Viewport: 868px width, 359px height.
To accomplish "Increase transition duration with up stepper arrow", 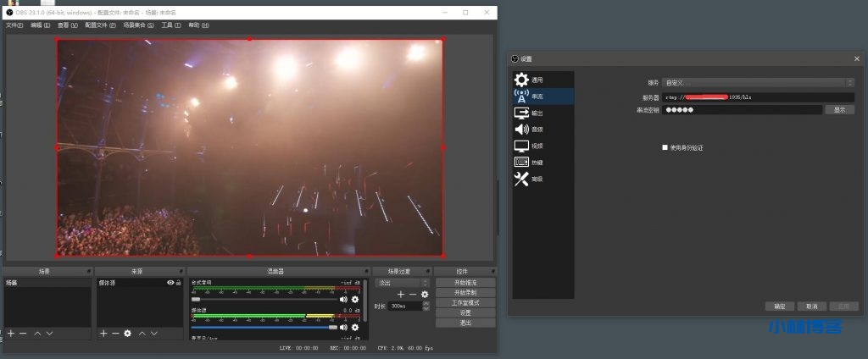I will pyautogui.click(x=426, y=303).
